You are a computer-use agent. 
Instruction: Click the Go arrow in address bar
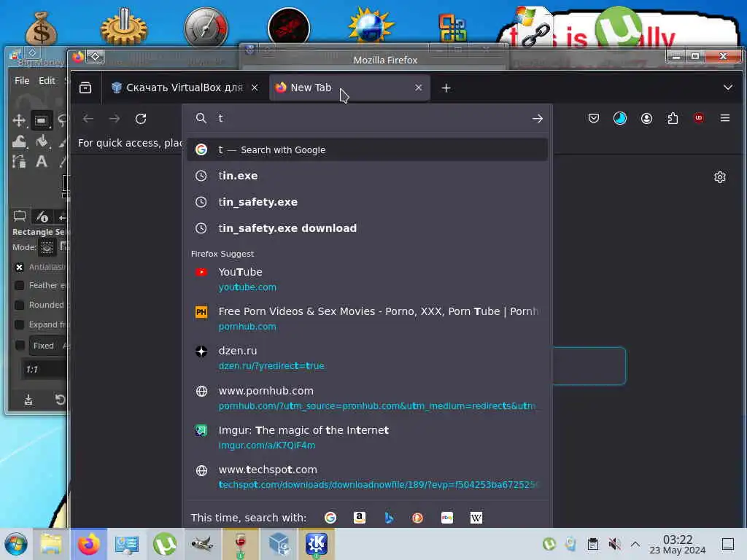[538, 119]
